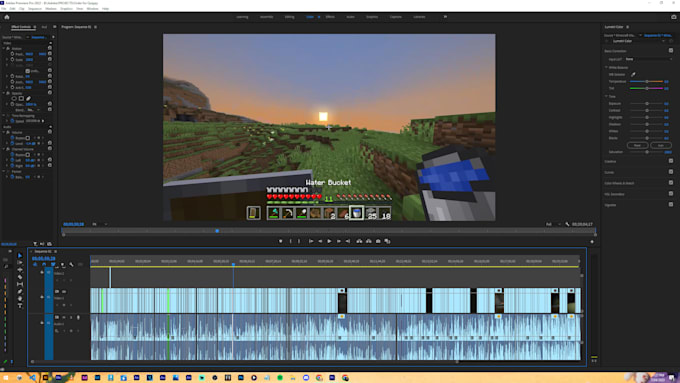Select the Pen tool in timeline toolbox
The width and height of the screenshot is (680, 383).
[x=20, y=291]
